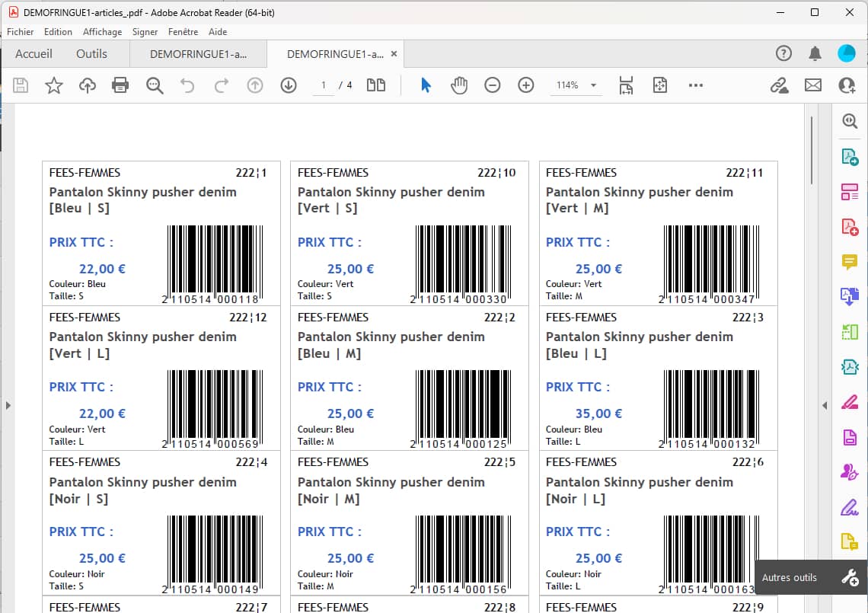Image resolution: width=868 pixels, height=613 pixels.
Task: Open Aide menu
Action: coord(218,32)
